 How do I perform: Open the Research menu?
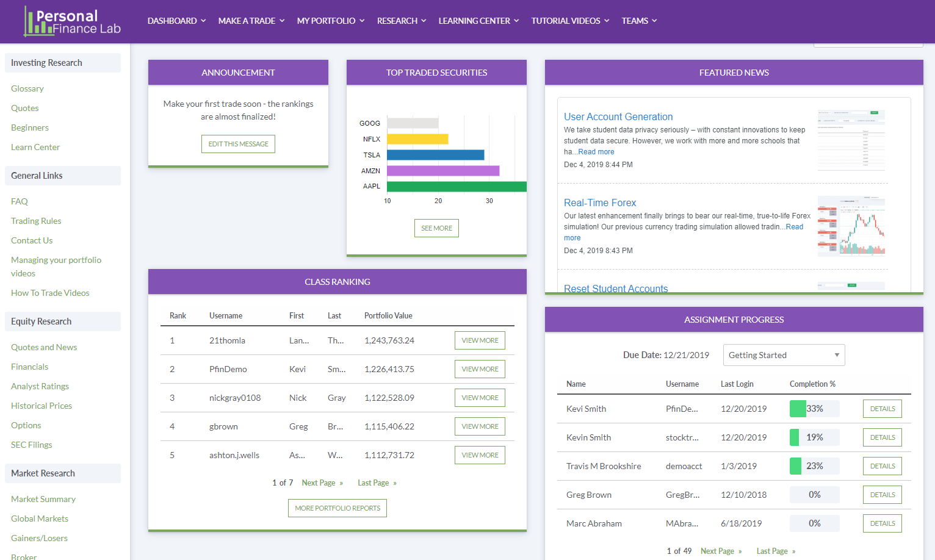(402, 21)
